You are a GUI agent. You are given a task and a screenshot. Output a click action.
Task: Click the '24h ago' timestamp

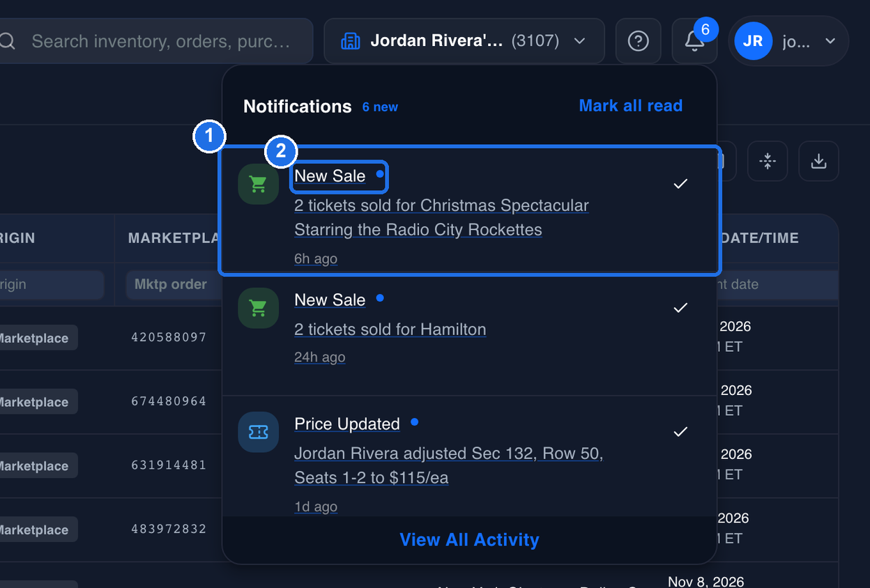[x=320, y=357]
